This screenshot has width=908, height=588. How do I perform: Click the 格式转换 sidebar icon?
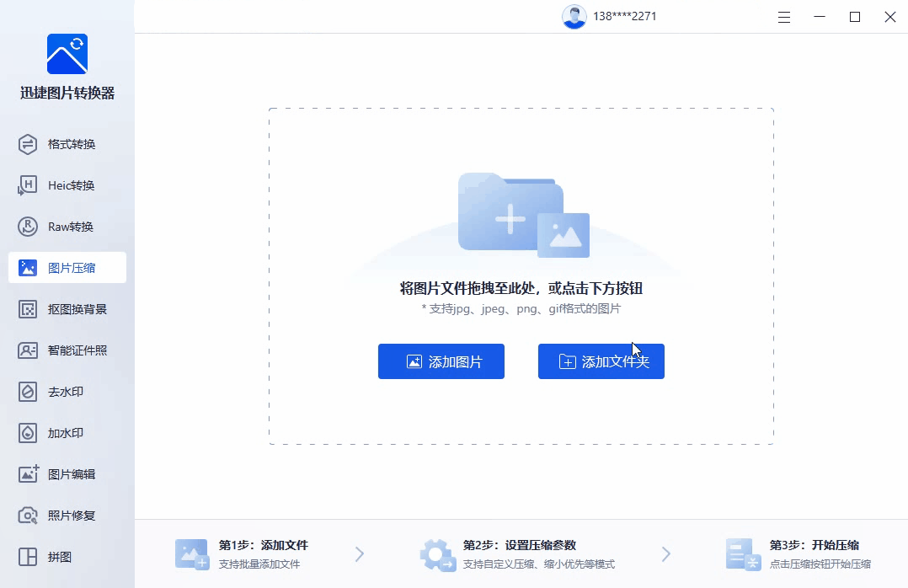click(28, 144)
